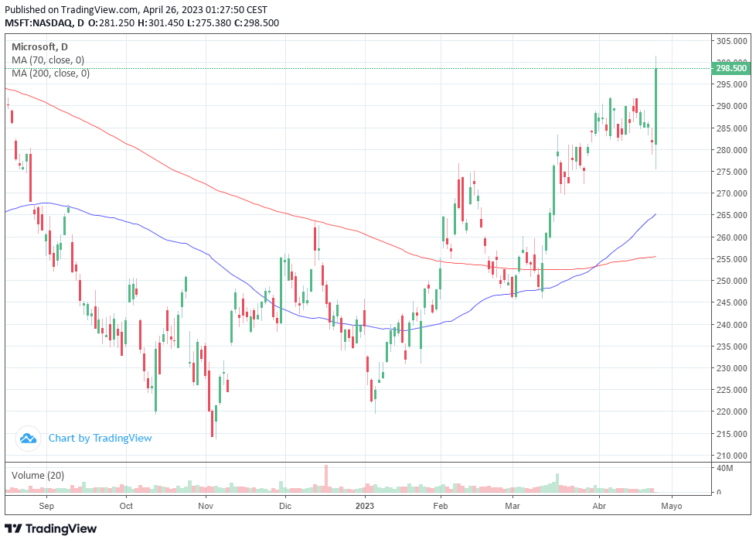The width and height of the screenshot is (756, 543).
Task: Click the 290.000 price axis label
Action: pyautogui.click(x=731, y=106)
